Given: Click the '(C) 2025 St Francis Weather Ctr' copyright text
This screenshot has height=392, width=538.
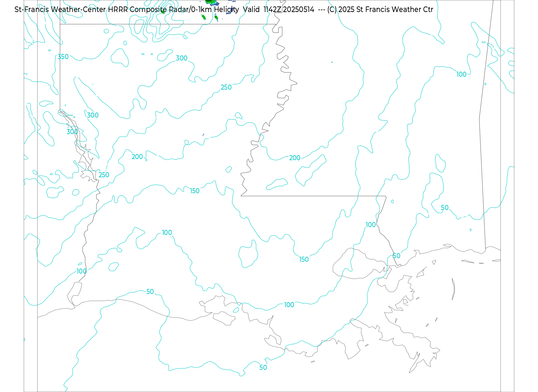Looking at the screenshot, I should pyautogui.click(x=380, y=10).
